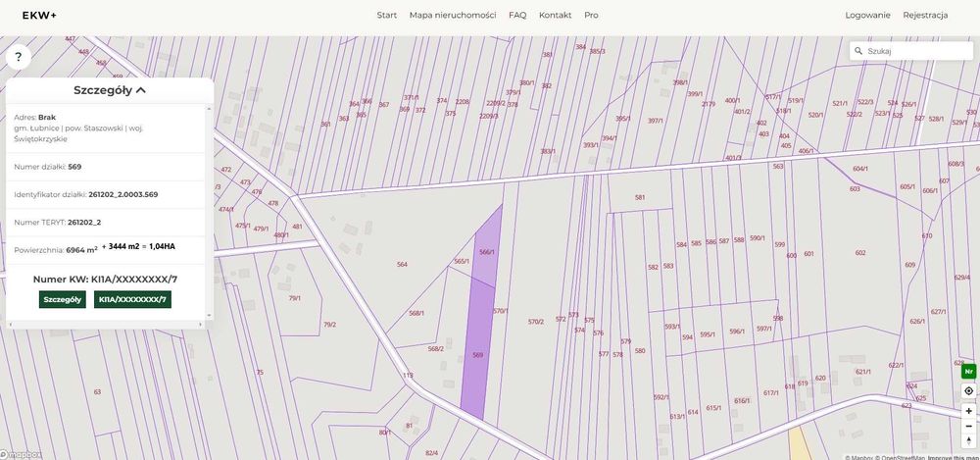
Task: Click parcel label 568/1 on map
Action: click(x=416, y=313)
